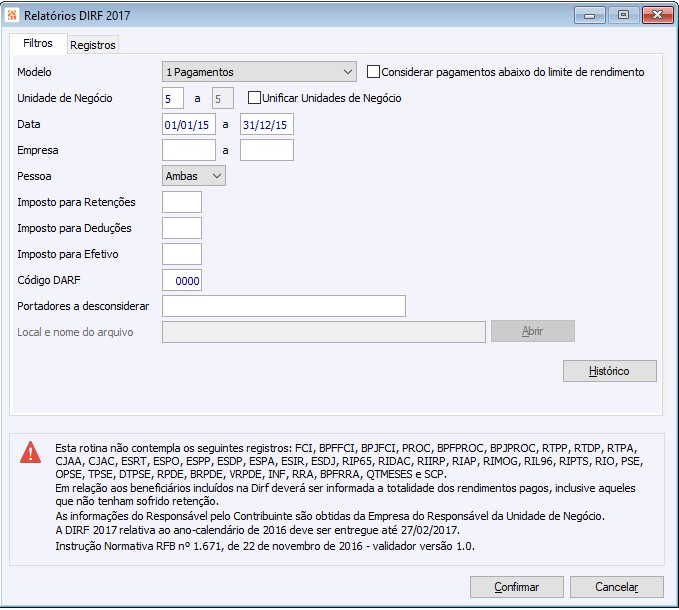The height and width of the screenshot is (610, 679).
Task: Click the Instrução Normativa RFB nº 1.671 line
Action: coord(265,546)
